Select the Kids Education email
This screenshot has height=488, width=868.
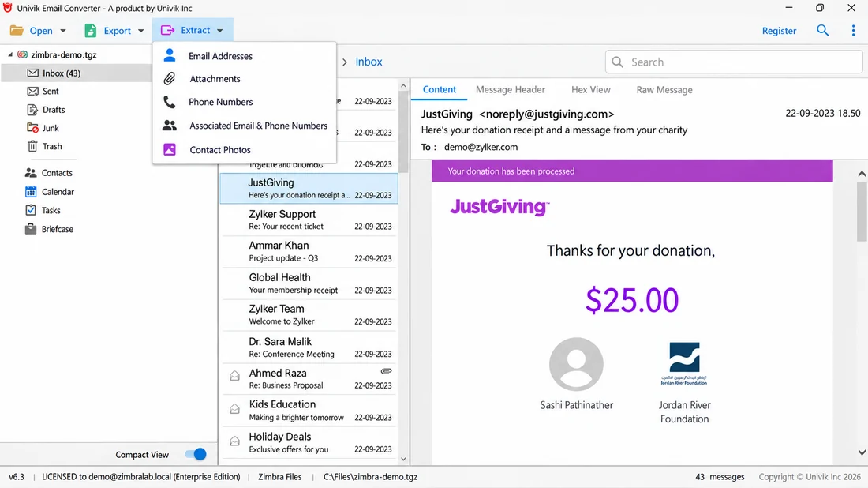coord(309,411)
